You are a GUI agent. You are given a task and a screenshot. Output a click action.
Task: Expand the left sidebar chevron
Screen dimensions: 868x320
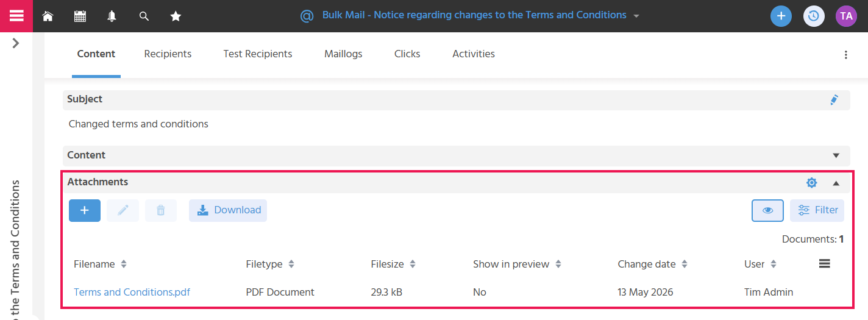click(x=16, y=43)
